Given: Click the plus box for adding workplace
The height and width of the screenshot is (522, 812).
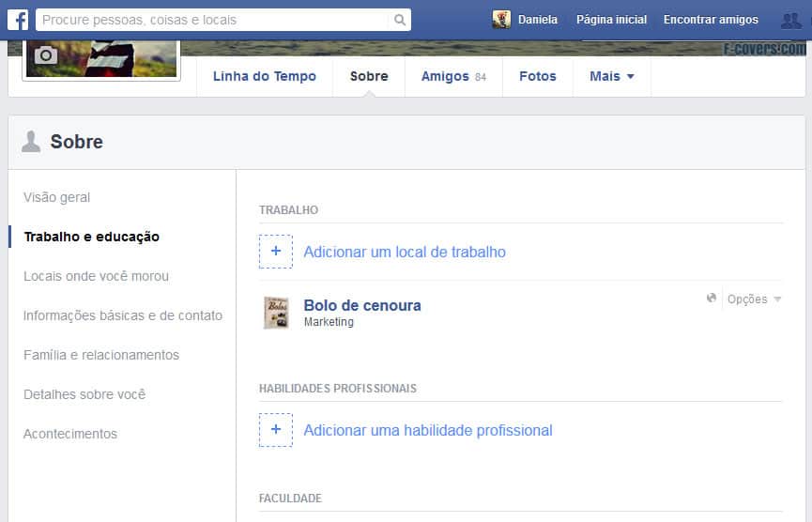Looking at the screenshot, I should pos(275,252).
